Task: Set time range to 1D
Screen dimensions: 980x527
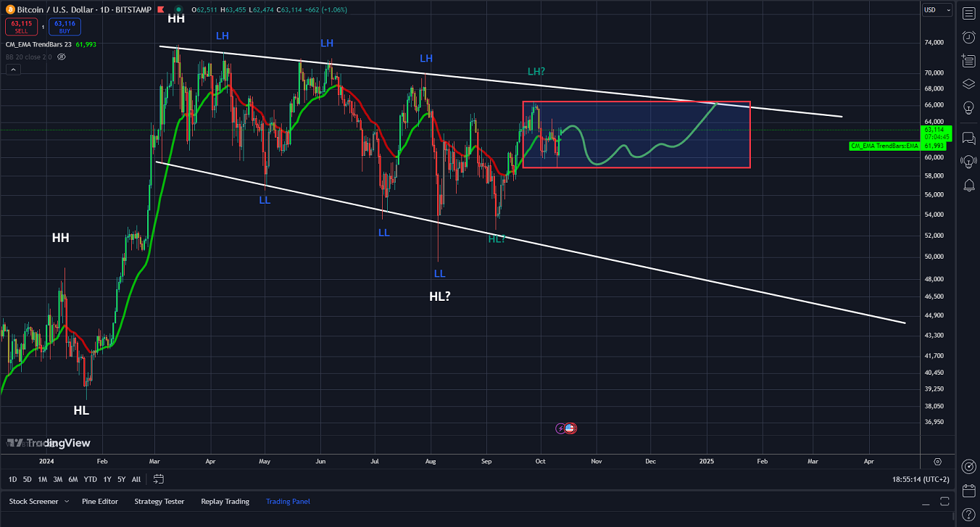Action: (13, 479)
